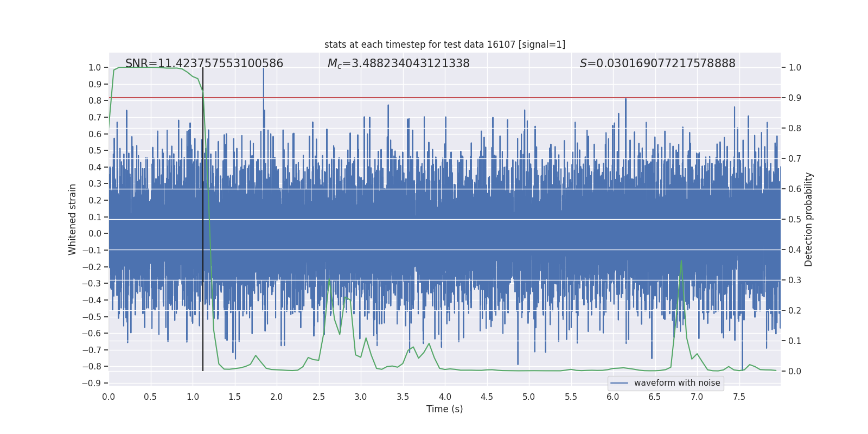Click the 'Whitened strain' y-axis label
Screen dimensions: 868x434
tap(73, 219)
